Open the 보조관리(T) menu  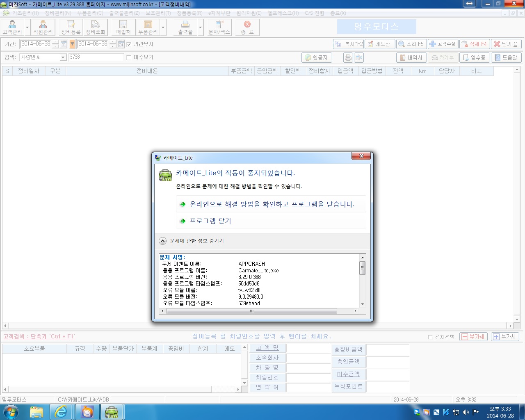coord(158,13)
